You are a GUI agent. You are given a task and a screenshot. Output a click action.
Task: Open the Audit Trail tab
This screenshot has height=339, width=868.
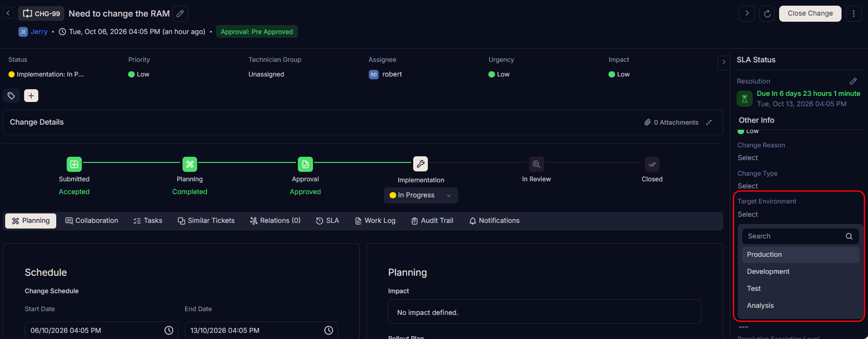(433, 220)
